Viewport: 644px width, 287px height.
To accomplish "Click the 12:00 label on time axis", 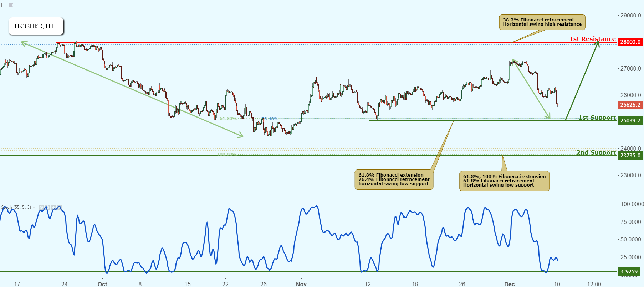I will click(x=594, y=284).
